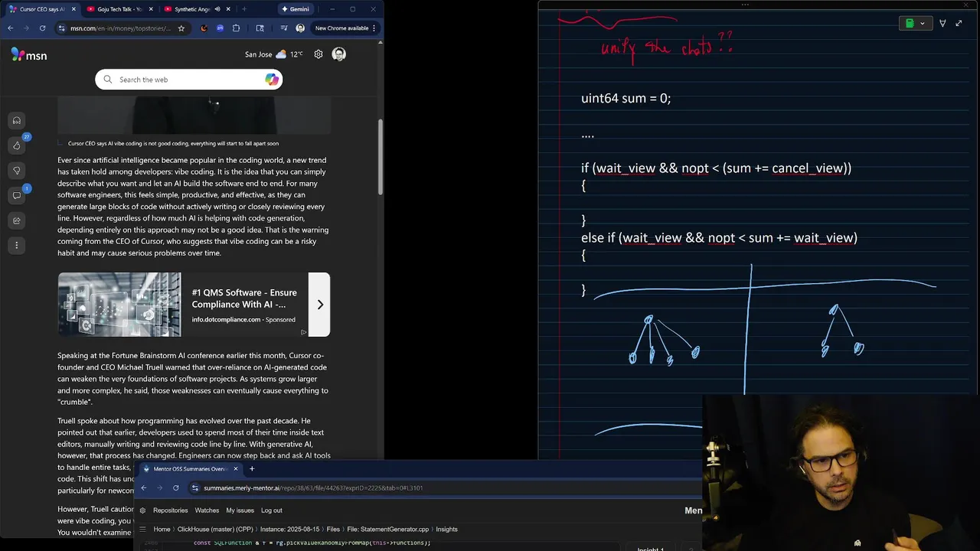Viewport: 980px width, 551px height.
Task: Open the media controls icon in Chrome toolbar
Action: (x=284, y=28)
